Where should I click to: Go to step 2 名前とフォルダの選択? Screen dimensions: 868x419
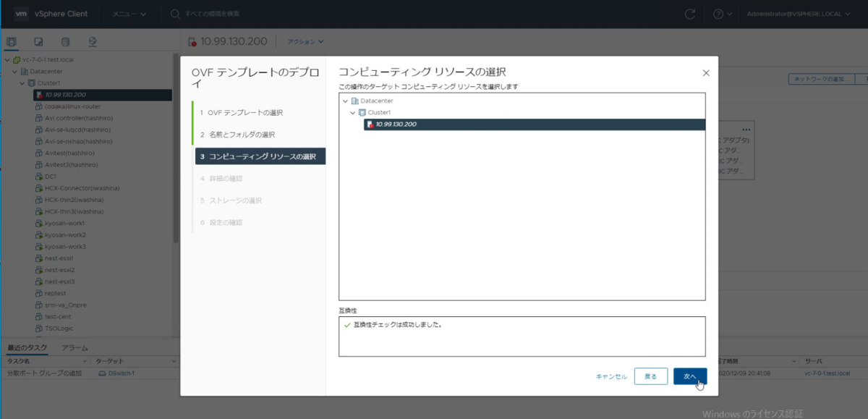click(237, 135)
